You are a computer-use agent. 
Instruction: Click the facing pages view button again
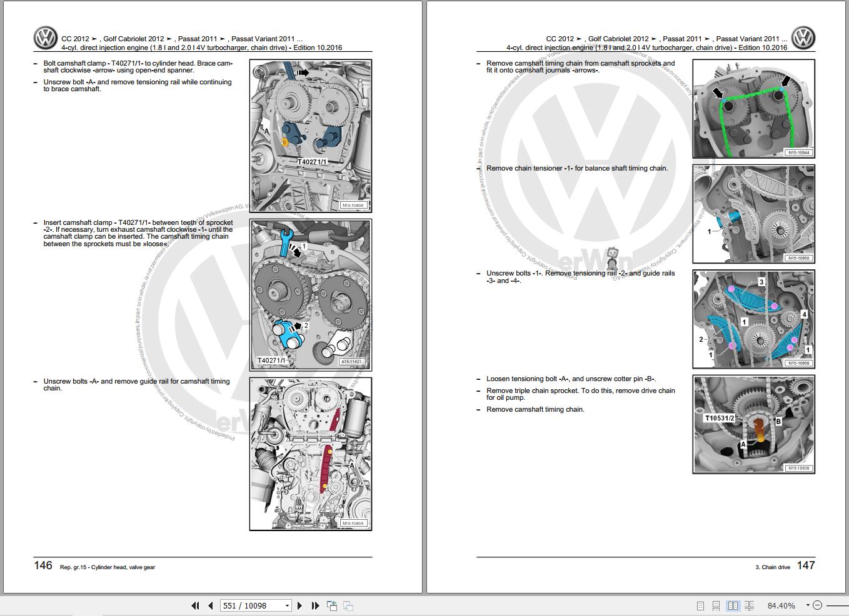pyautogui.click(x=733, y=605)
